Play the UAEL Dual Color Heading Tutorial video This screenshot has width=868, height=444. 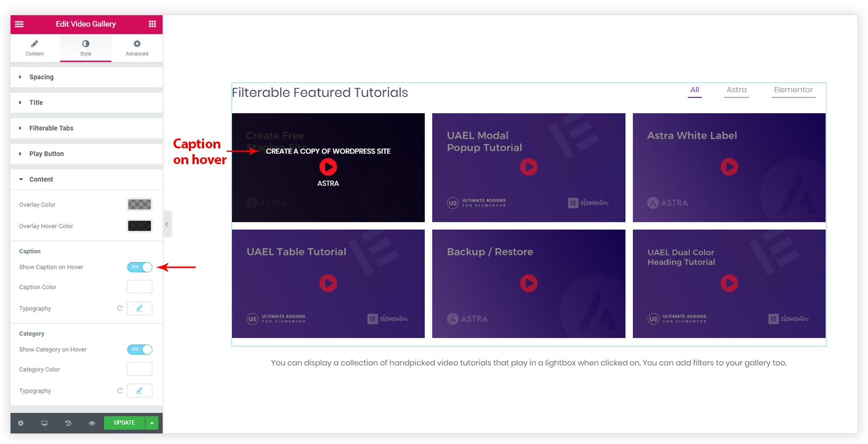click(729, 284)
